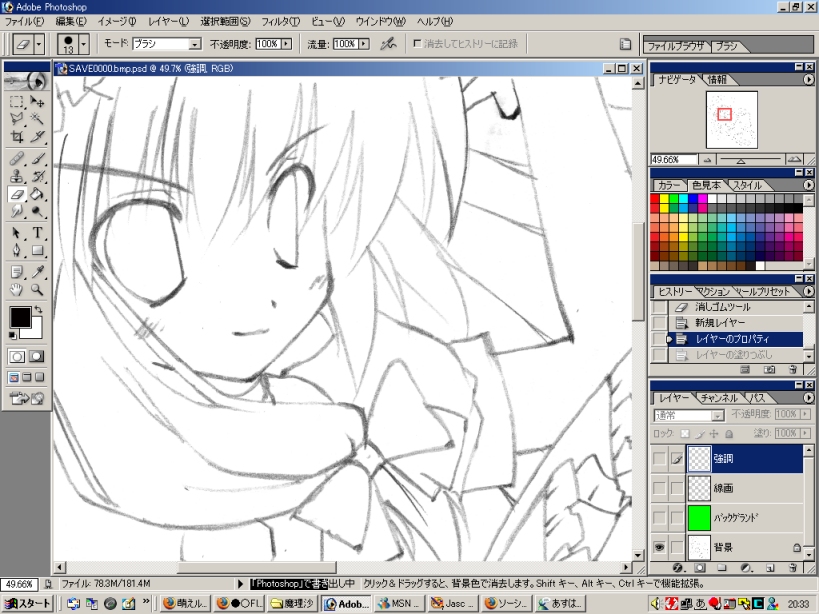Screen dimensions: 819x614
Task: Select the Smudge/Blur tool
Action: coord(17,211)
